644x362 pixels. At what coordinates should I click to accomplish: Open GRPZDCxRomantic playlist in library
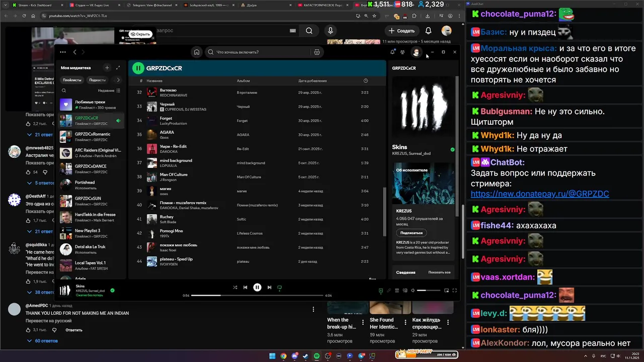click(91, 137)
